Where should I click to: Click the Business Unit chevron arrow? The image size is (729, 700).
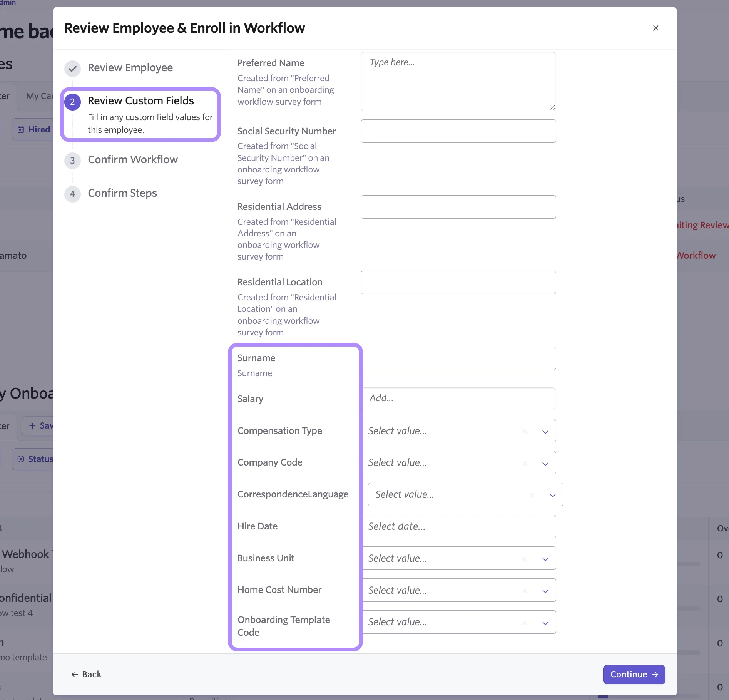click(x=545, y=559)
